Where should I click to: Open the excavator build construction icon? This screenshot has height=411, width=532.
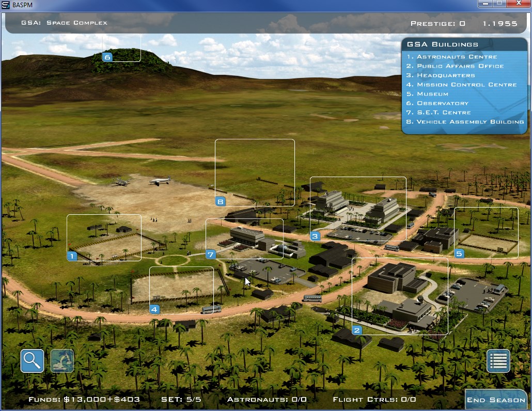(x=62, y=361)
